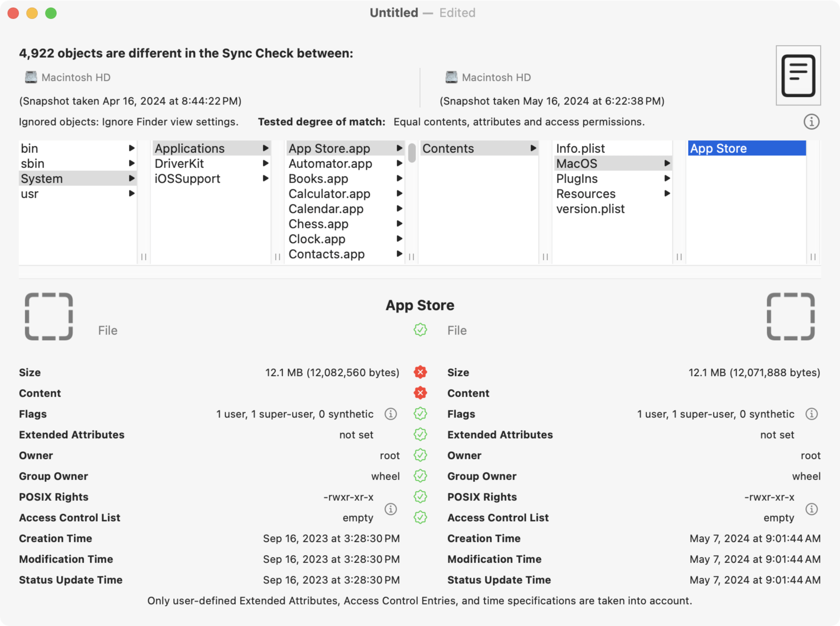The height and width of the screenshot is (626, 840).
Task: Click the green match icon for Owner
Action: coord(420,455)
